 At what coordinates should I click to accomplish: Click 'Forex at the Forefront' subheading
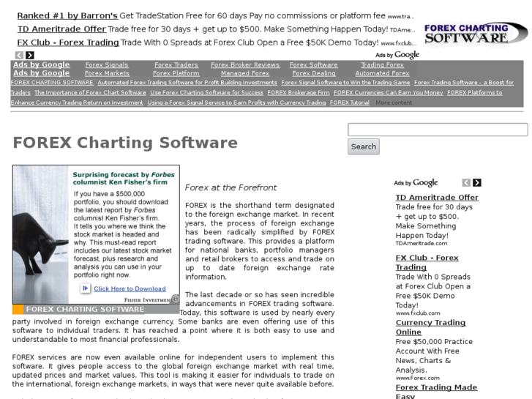point(231,187)
